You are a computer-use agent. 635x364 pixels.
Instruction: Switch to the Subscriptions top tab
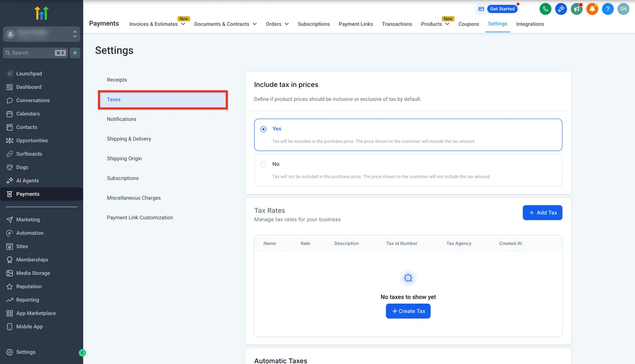314,24
